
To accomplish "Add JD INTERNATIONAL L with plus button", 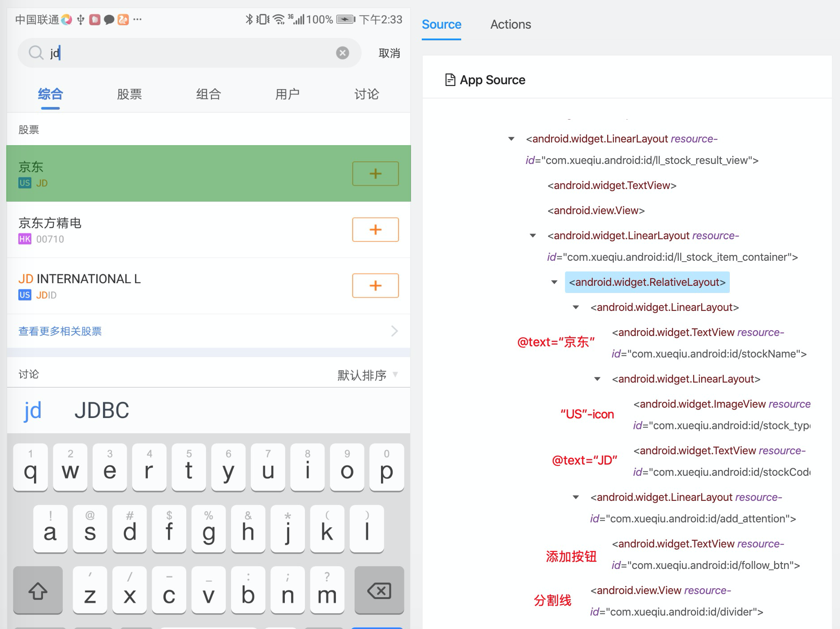I will click(x=375, y=285).
